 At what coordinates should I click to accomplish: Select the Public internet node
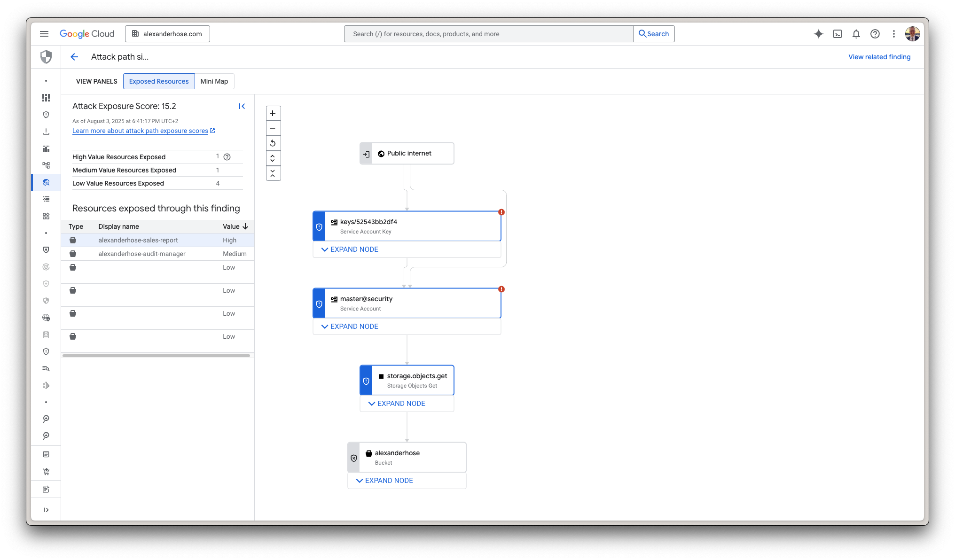click(x=407, y=153)
